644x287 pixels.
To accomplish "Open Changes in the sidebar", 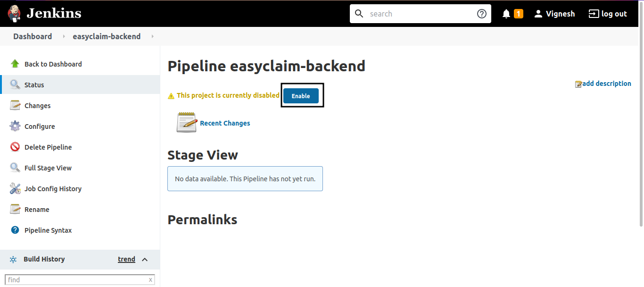I will coord(38,106).
